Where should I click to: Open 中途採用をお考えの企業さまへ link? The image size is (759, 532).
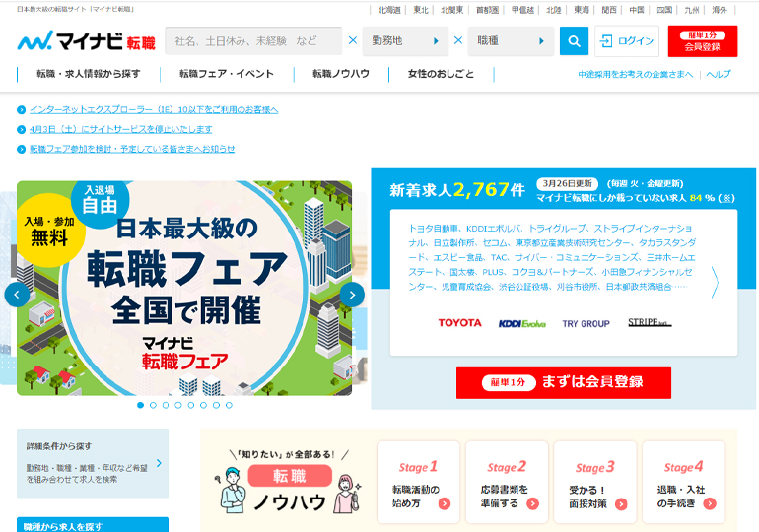click(x=635, y=75)
